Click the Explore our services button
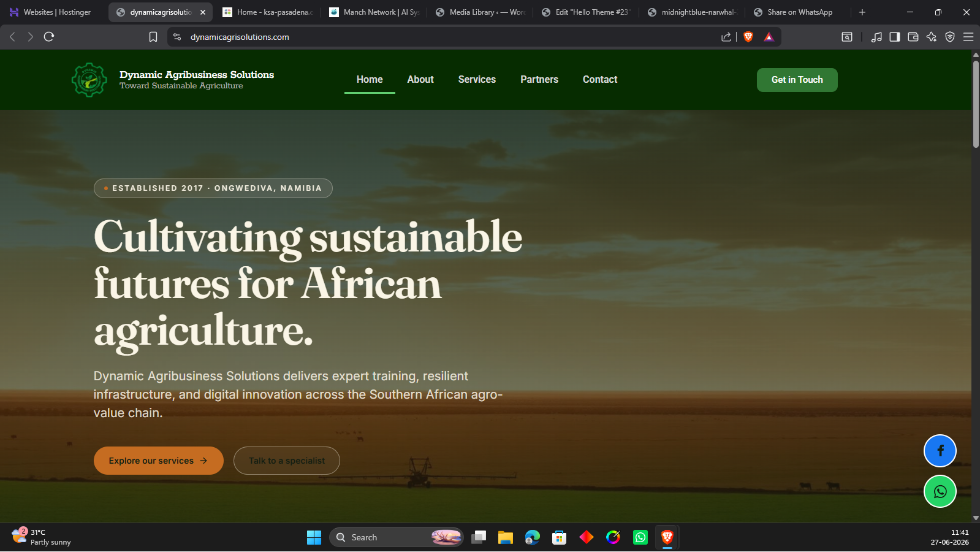The height and width of the screenshot is (552, 980). click(x=159, y=461)
